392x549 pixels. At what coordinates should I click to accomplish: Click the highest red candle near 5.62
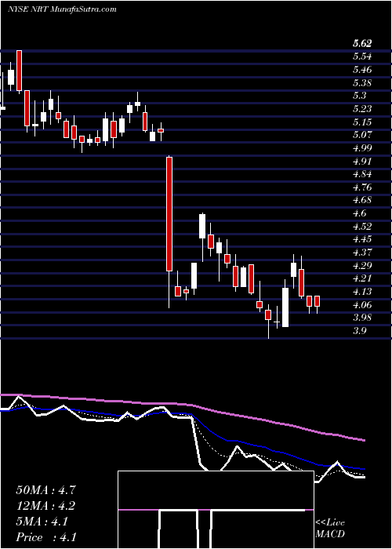pos(20,71)
